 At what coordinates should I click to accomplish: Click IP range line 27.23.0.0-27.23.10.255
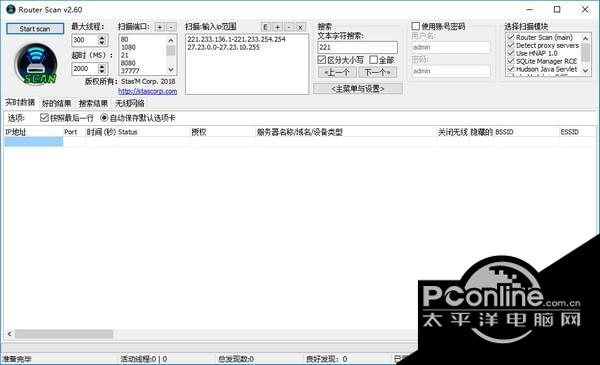tap(224, 47)
